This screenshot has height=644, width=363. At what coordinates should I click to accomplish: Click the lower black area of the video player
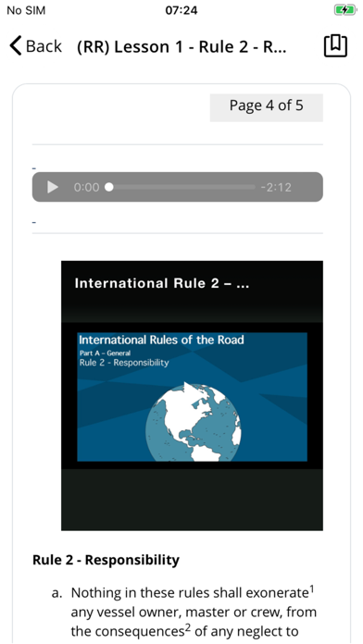tap(192, 500)
